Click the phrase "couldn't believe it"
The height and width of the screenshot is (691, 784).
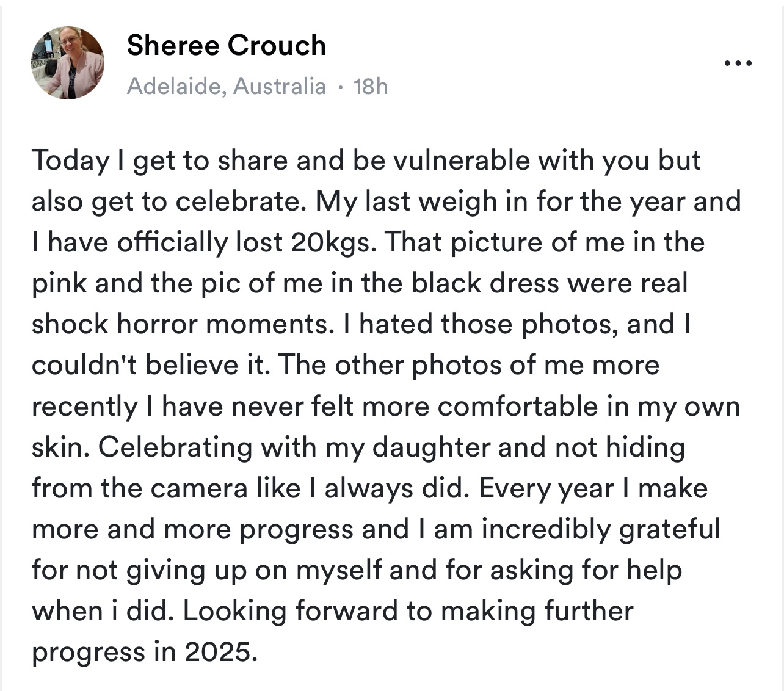(150, 365)
